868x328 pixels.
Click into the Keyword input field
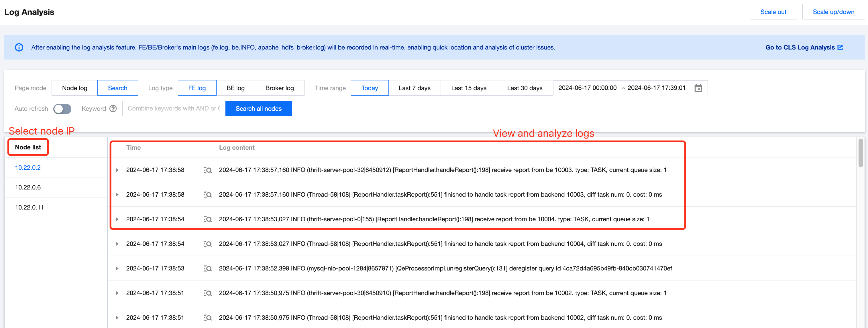pyautogui.click(x=174, y=108)
